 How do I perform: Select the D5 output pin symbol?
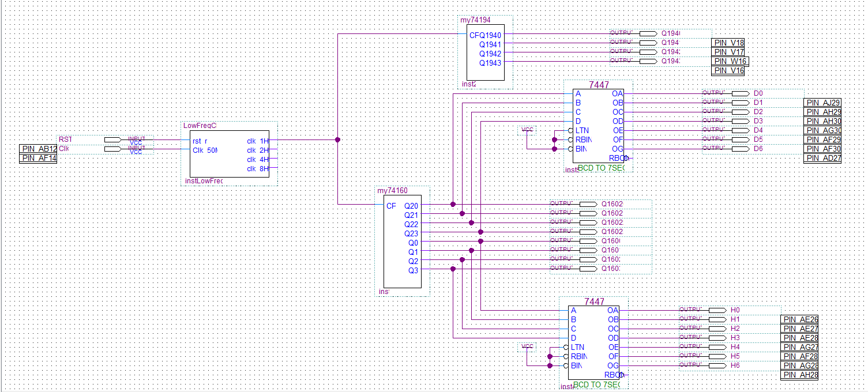[x=740, y=140]
